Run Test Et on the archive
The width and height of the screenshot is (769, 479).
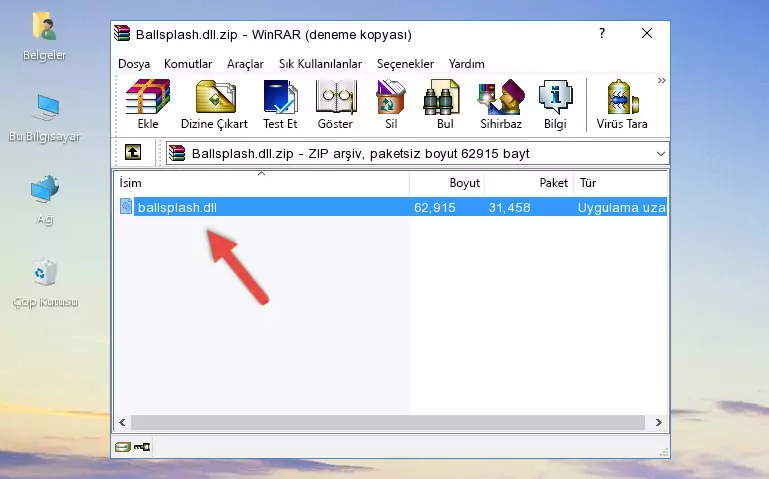click(x=280, y=104)
